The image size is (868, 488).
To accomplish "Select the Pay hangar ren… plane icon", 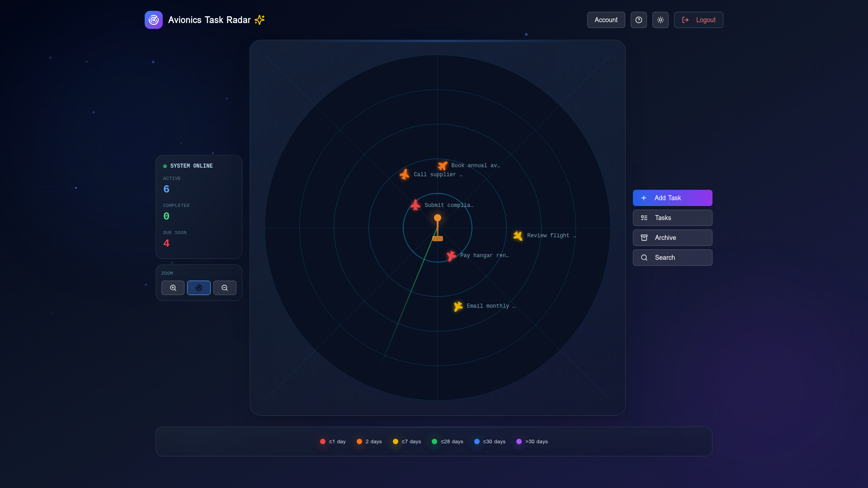I will [451, 256].
